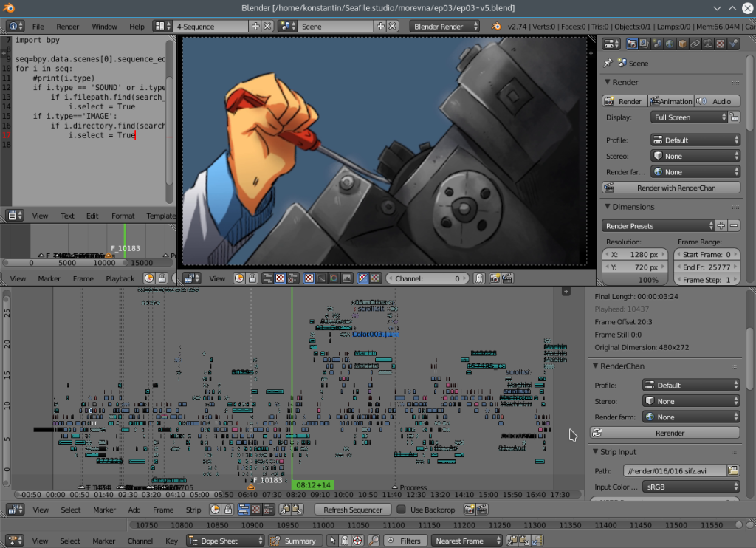Adjust the resolution percentage 100% slider

pos(636,280)
